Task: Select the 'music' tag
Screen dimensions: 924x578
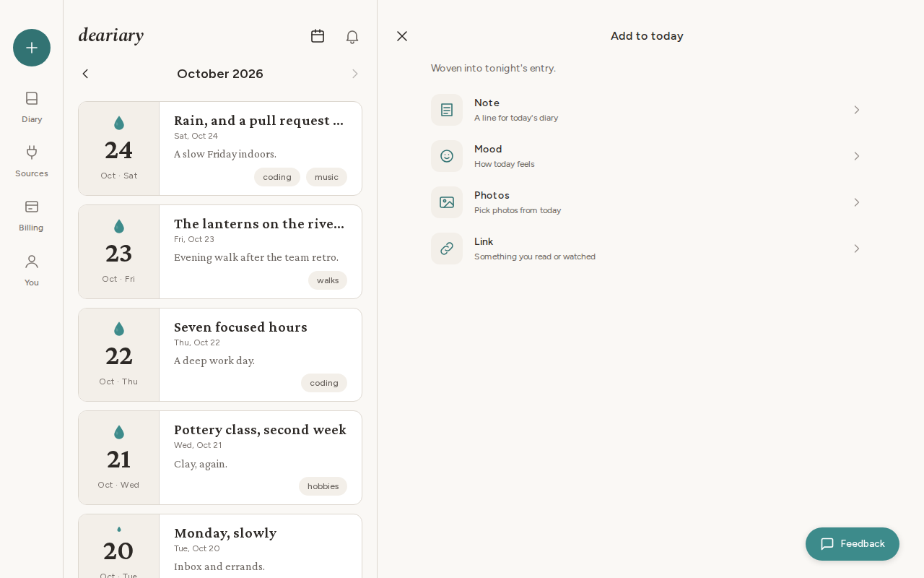Action: (326, 177)
